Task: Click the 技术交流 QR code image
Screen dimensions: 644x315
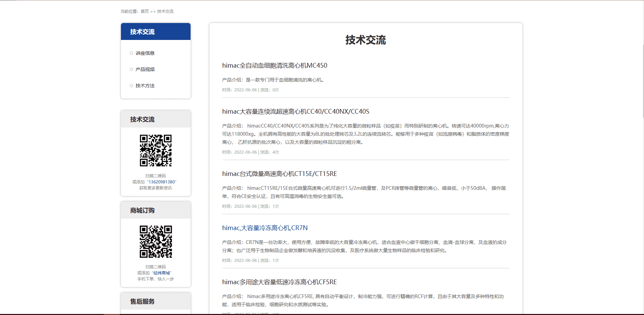Action: (x=156, y=151)
